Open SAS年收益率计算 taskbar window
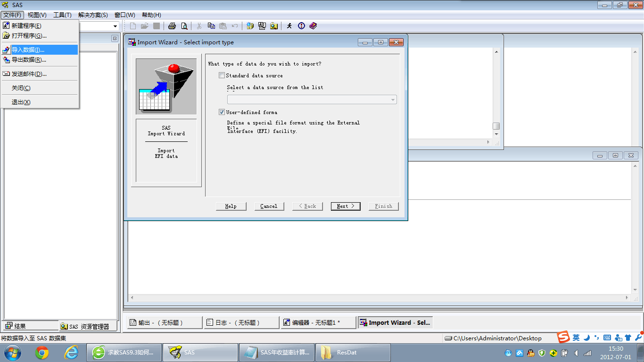644x362 pixels. (276, 353)
